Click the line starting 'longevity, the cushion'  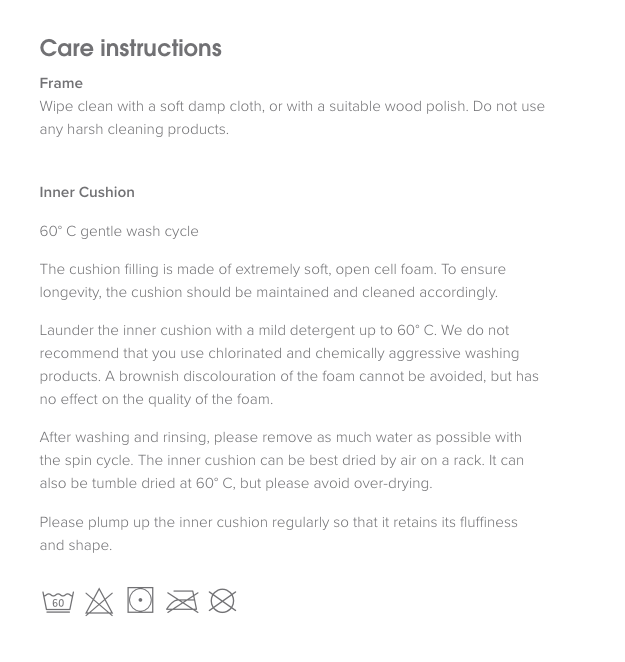click(268, 292)
